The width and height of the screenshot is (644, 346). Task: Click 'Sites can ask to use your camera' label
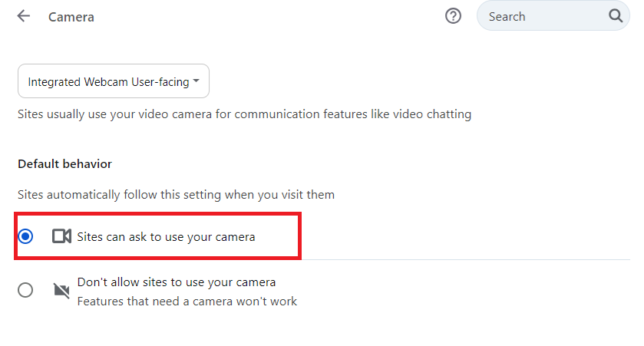click(166, 237)
